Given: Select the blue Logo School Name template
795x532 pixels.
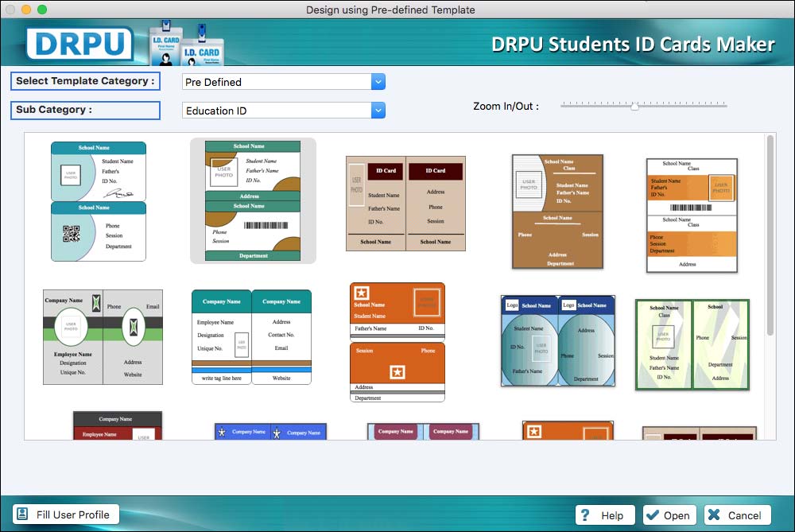Looking at the screenshot, I should tap(558, 341).
